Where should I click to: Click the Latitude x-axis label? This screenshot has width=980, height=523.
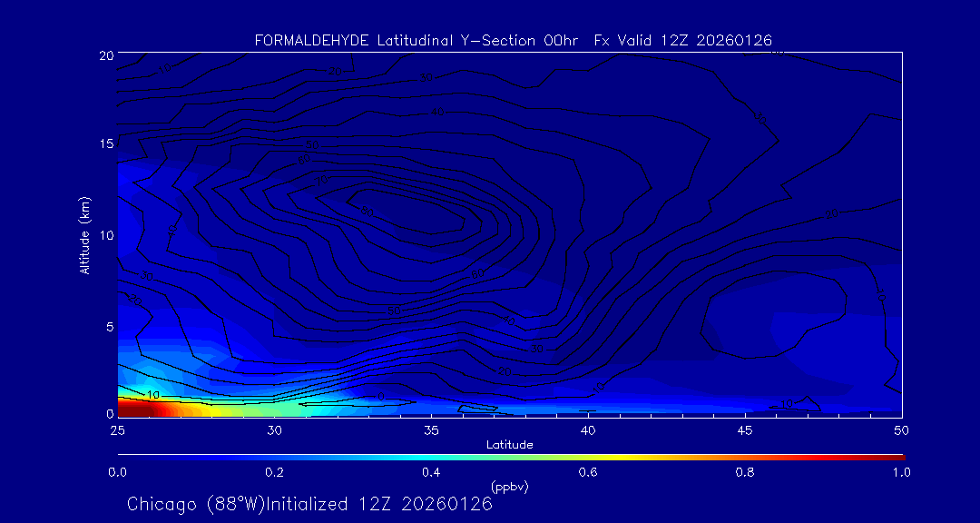[509, 444]
